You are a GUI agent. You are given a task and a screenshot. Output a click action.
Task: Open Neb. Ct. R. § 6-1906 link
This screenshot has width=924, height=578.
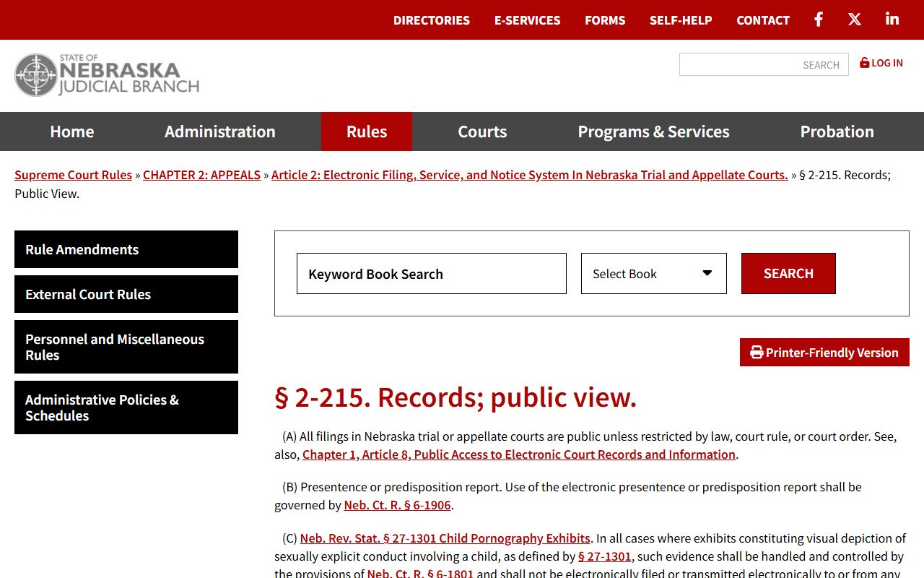[x=397, y=505]
